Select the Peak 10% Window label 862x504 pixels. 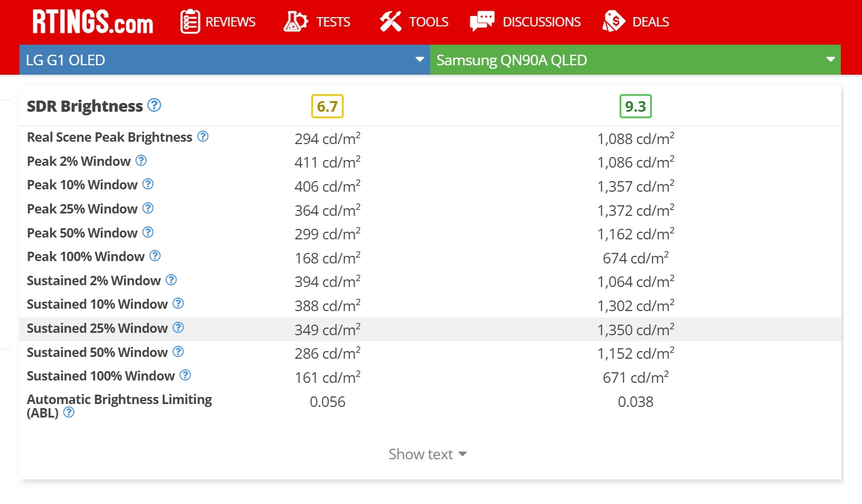(82, 185)
